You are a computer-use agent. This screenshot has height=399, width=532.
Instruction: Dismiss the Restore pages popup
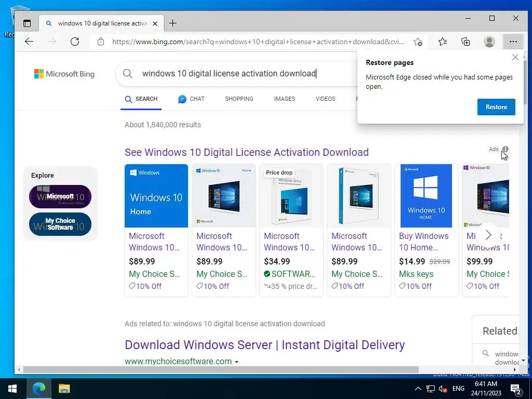[515, 57]
